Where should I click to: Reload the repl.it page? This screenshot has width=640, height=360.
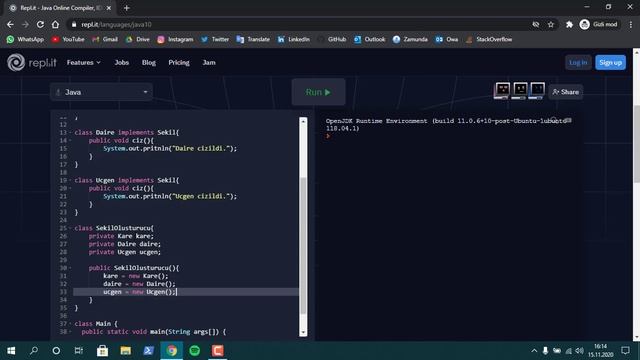tap(40, 24)
